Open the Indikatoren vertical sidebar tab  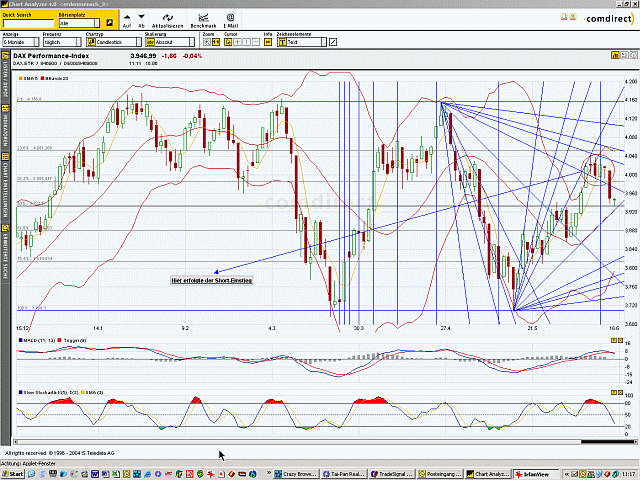[x=5, y=127]
